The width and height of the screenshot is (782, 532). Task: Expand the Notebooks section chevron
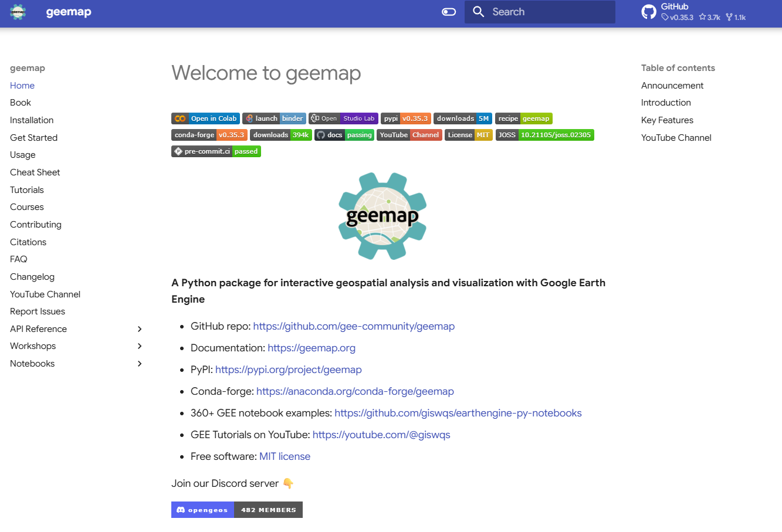(x=140, y=364)
